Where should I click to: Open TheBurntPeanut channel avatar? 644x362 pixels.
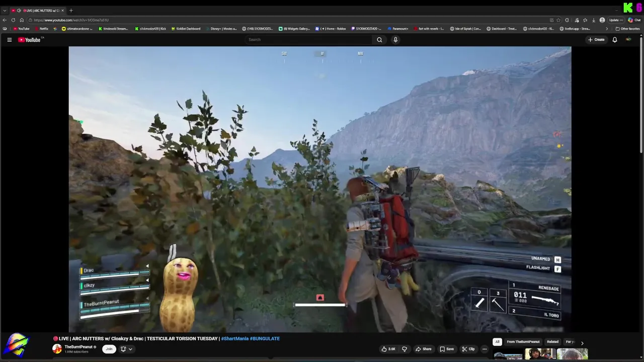coord(57,348)
